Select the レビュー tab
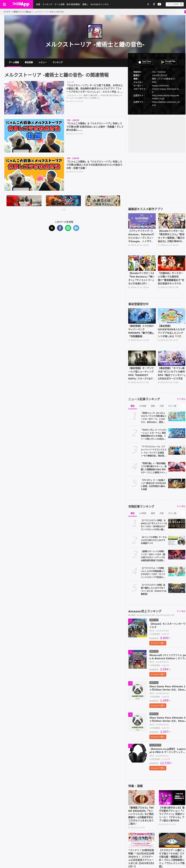 point(43,62)
